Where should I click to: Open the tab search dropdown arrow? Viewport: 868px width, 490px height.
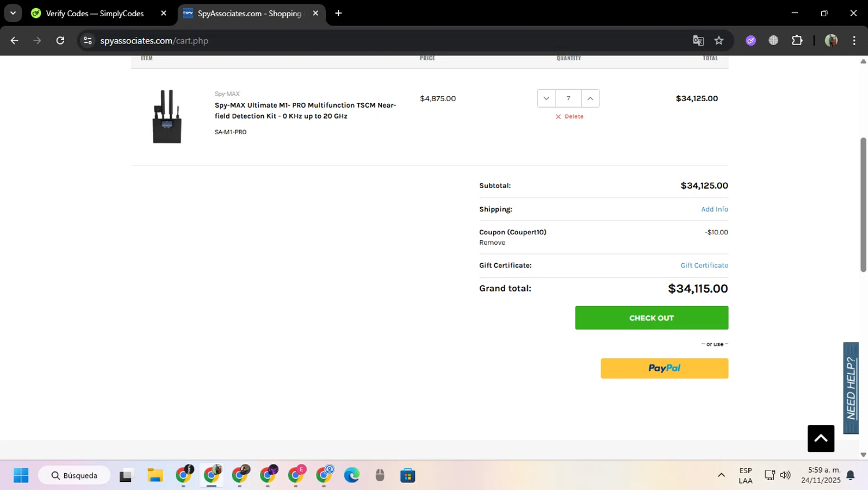pos(13,13)
